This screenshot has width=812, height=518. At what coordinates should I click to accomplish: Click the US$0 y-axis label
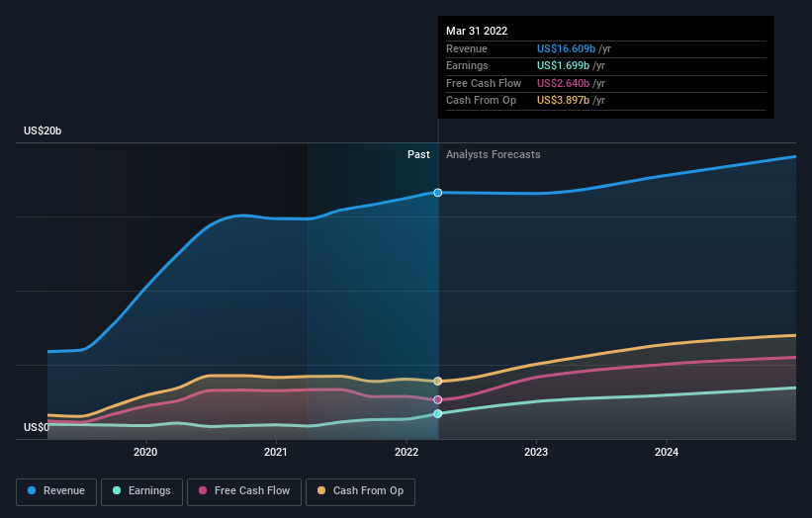click(37, 427)
